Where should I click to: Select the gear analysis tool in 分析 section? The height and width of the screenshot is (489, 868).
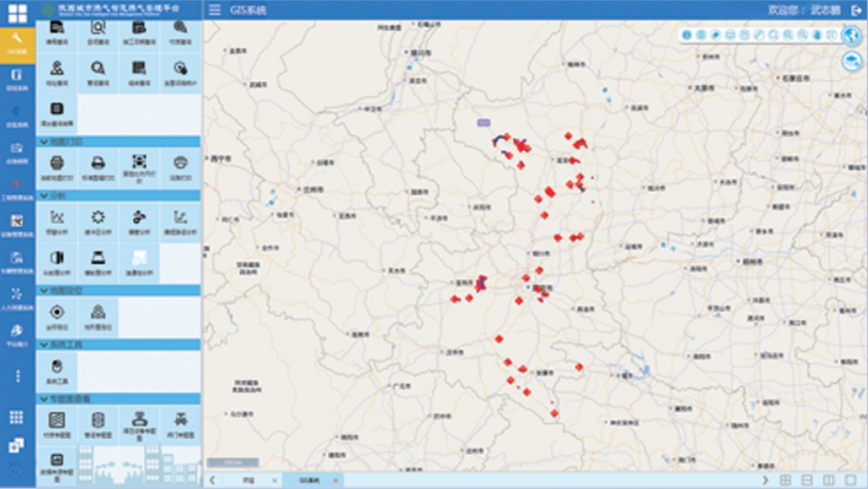(x=98, y=222)
